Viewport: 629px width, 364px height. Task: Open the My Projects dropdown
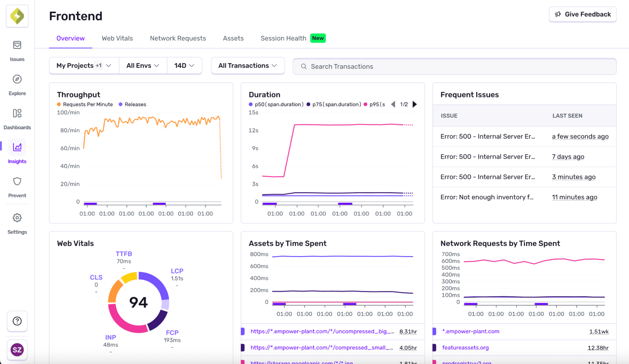coord(83,65)
